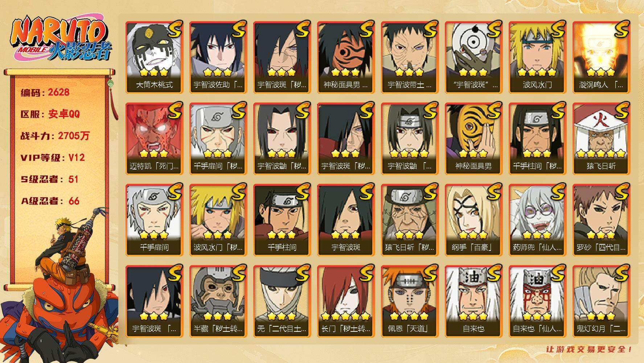The width and height of the screenshot is (644, 363).
Task: Click the 神秘面具男 orange spiral mask card
Action: (473, 139)
